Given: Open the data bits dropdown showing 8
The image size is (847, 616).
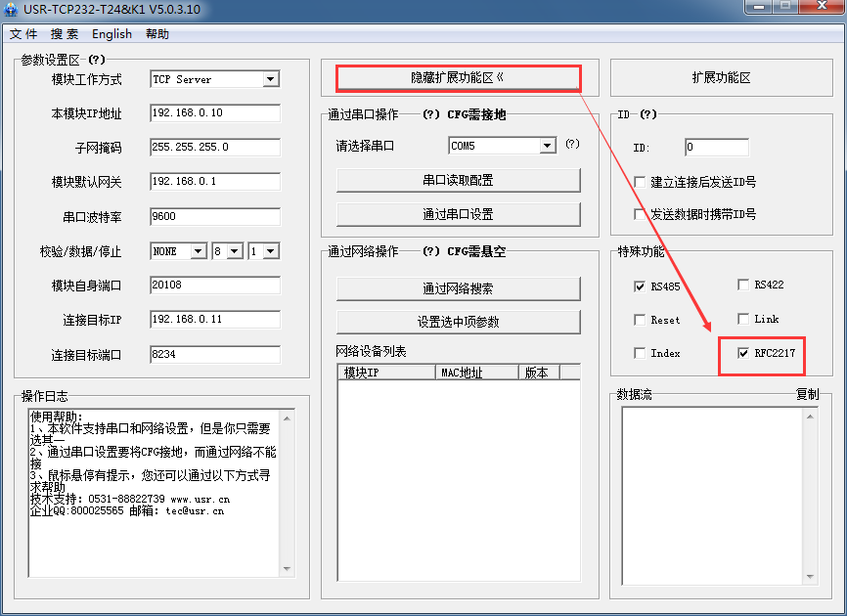Looking at the screenshot, I should [x=235, y=251].
